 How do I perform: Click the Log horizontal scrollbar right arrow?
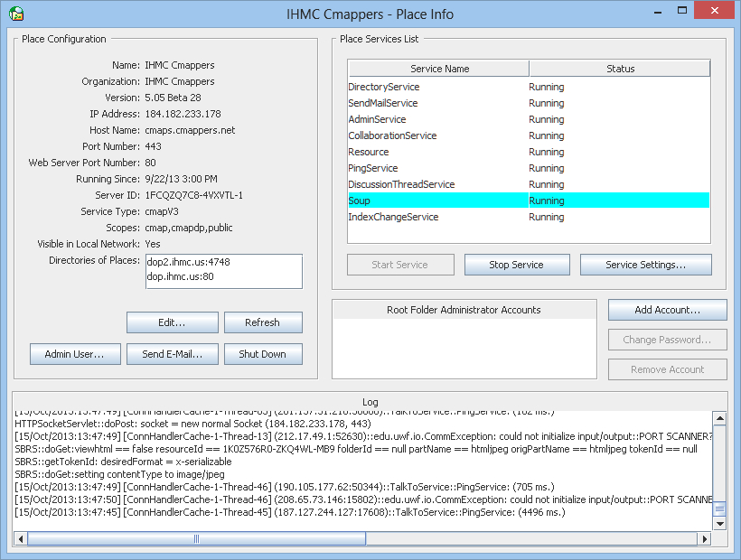pos(706,538)
